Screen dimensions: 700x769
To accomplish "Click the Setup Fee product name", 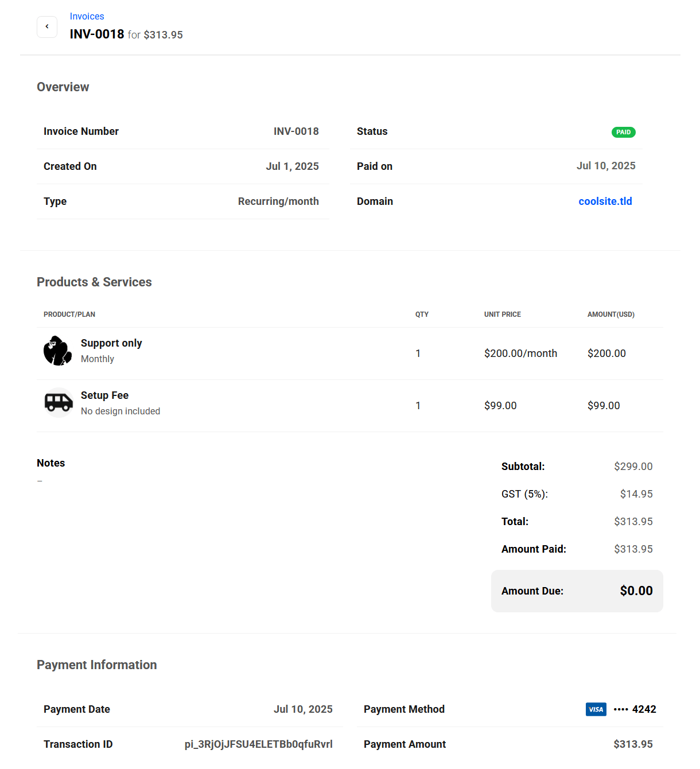I will click(104, 395).
